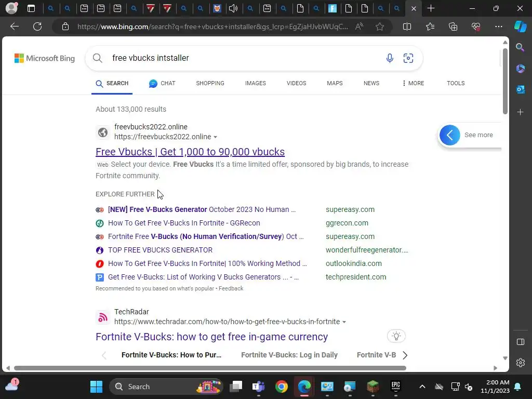The height and width of the screenshot is (399, 532).
Task: Click the search magnifier in Bing box
Action: pos(97,58)
